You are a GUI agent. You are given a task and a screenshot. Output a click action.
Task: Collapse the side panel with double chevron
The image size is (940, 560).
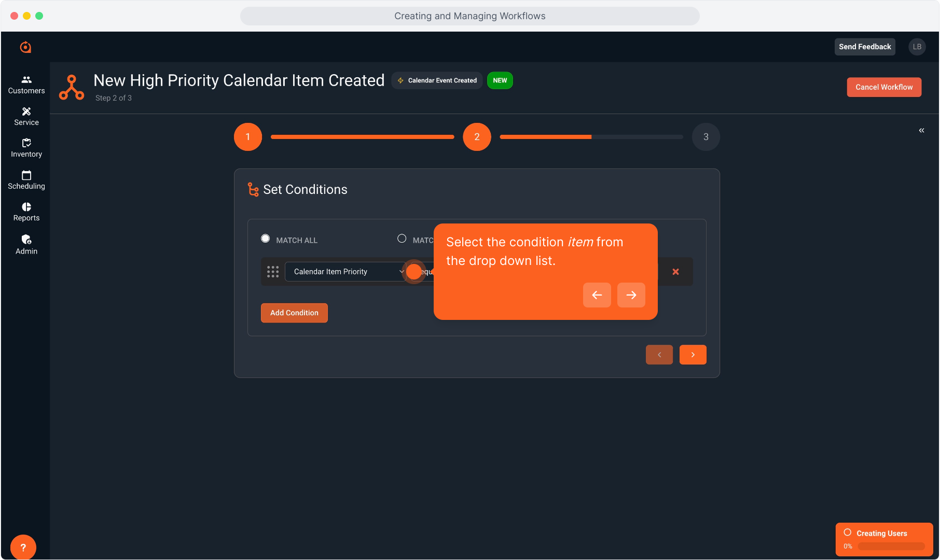921,130
